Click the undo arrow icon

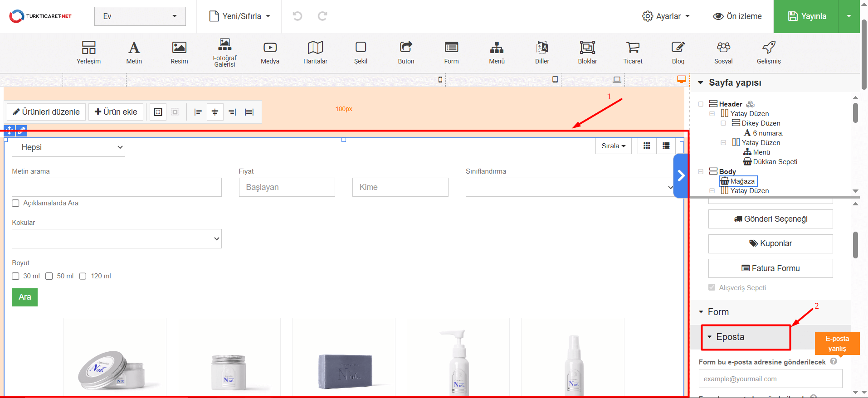point(297,16)
